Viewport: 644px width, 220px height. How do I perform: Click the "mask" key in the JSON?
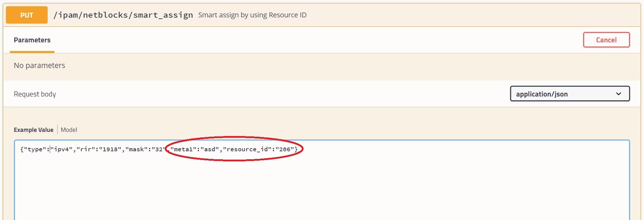tap(137, 149)
